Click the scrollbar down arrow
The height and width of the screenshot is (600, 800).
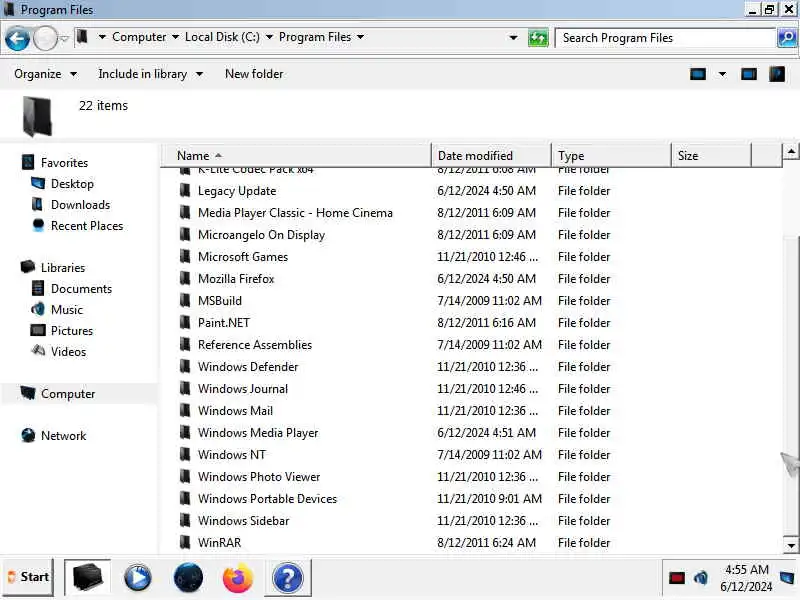point(790,545)
